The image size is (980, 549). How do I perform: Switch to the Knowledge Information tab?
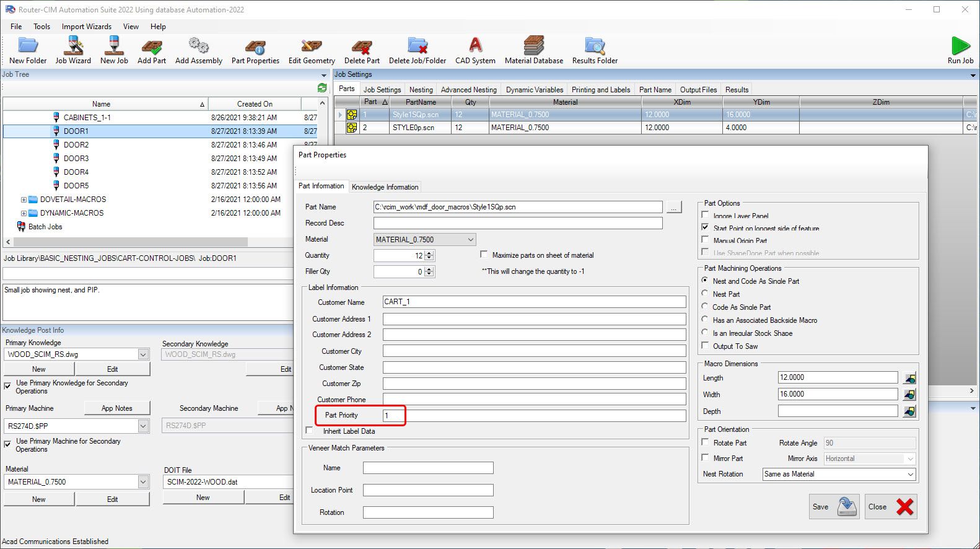pyautogui.click(x=385, y=187)
